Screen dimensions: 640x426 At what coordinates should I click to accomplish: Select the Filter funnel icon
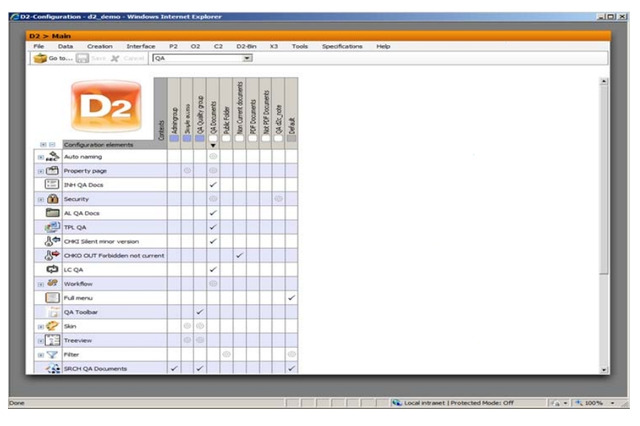click(x=52, y=354)
